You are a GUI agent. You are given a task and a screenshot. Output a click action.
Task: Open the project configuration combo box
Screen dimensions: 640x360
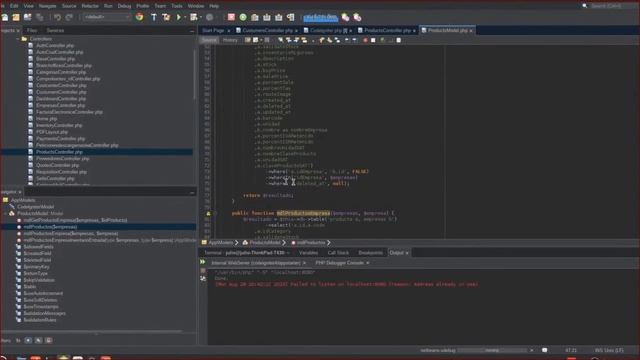[107, 17]
